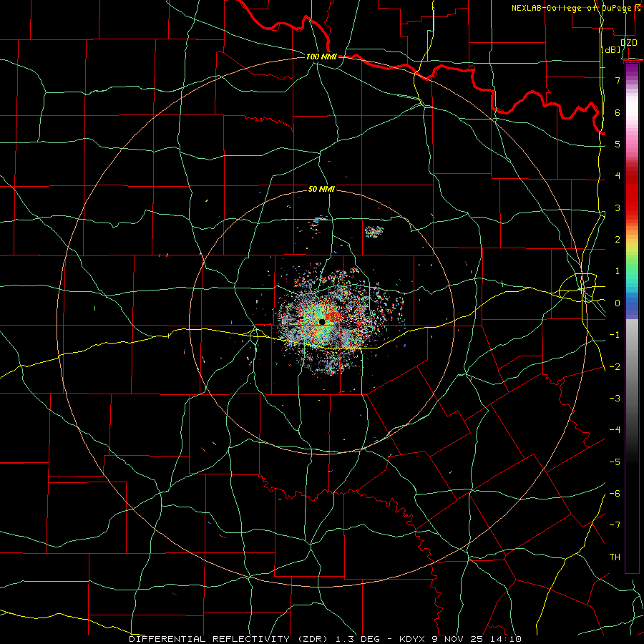Click the -1 value on the color scale
Image resolution: width=644 pixels, height=644 pixels.
[615, 335]
